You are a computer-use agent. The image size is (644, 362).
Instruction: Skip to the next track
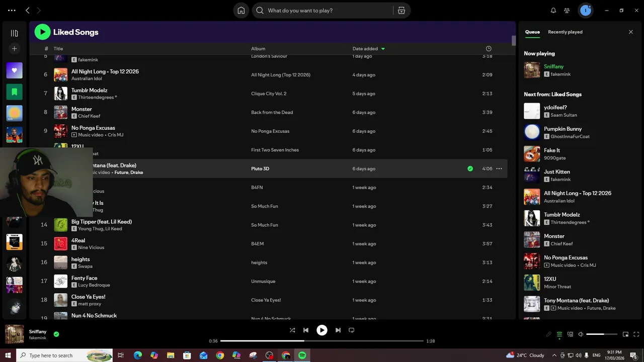tap(338, 330)
